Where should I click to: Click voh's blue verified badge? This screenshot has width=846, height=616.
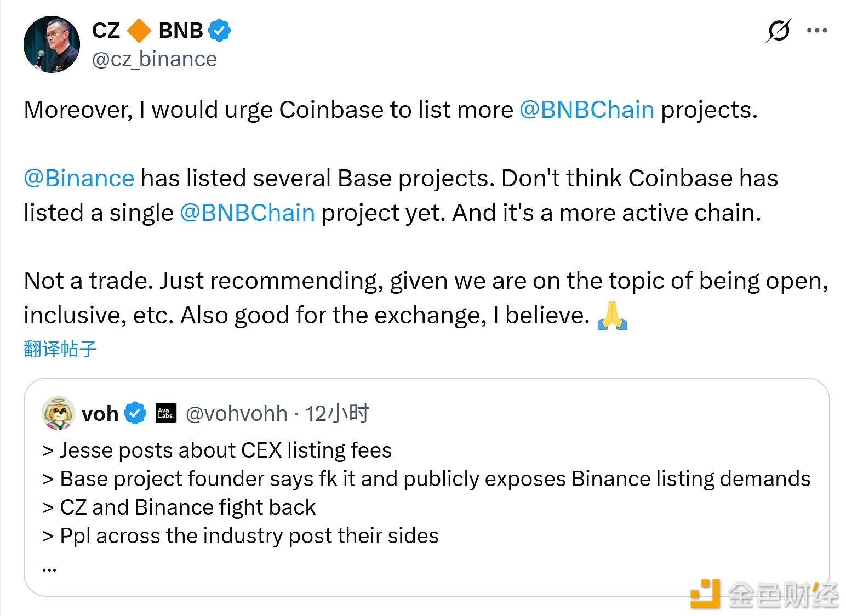click(x=135, y=413)
